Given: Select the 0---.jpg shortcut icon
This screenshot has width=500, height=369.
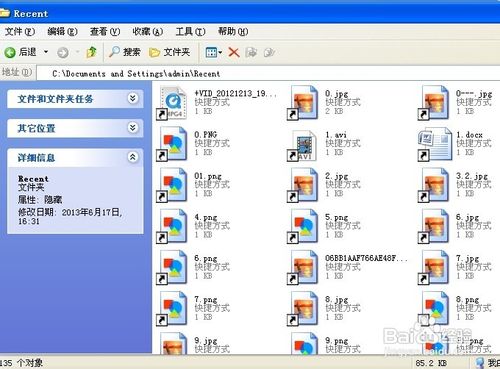Looking at the screenshot, I should pos(433,103).
